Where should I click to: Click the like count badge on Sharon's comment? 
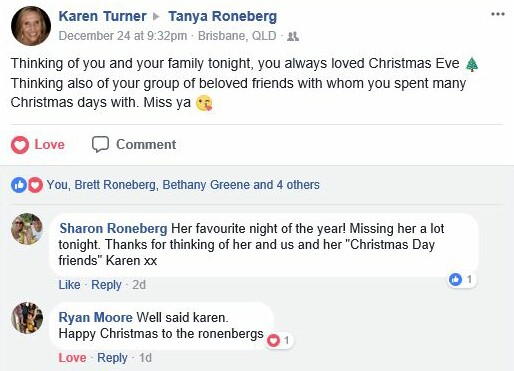462,279
